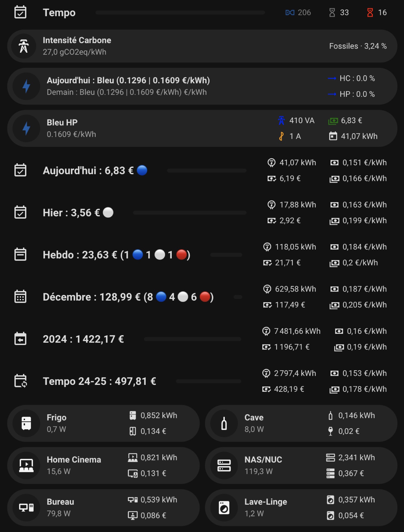Image resolution: width=404 pixels, height=532 pixels.
Task: Click the Intensité Carbone pylon icon
Action: (24, 46)
